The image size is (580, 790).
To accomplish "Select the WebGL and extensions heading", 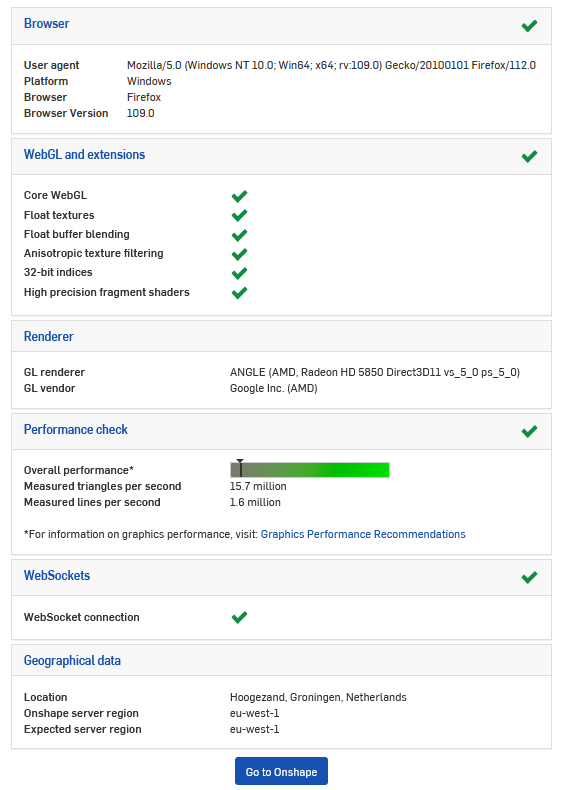I will [x=84, y=155].
